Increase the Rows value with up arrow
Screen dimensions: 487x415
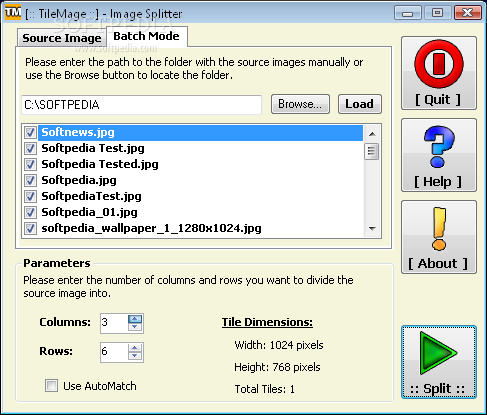[135, 348]
